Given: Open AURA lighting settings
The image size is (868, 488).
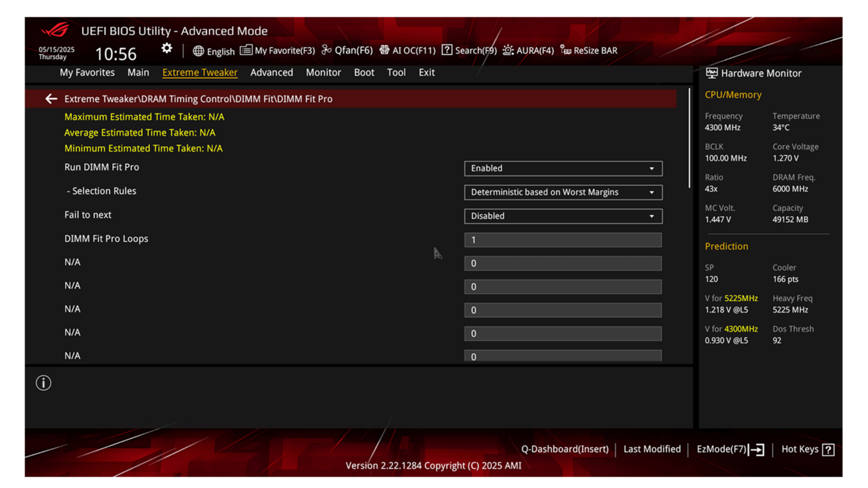Looking at the screenshot, I should pyautogui.click(x=528, y=50).
